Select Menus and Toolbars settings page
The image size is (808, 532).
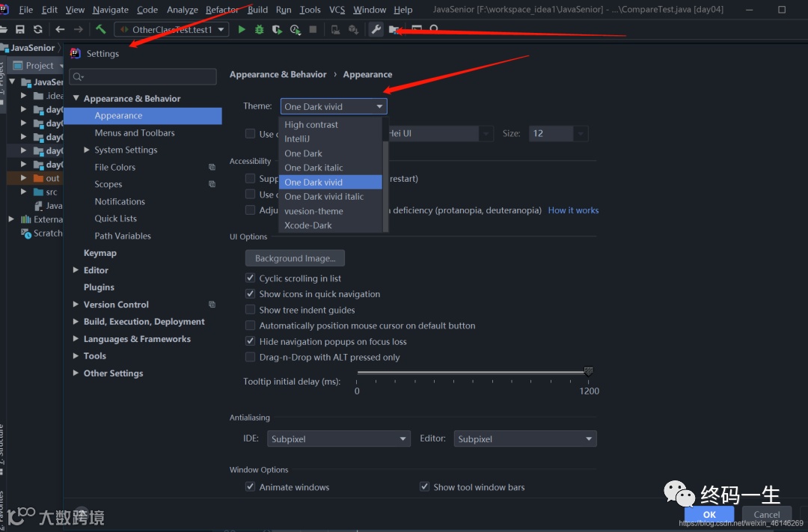[135, 132]
